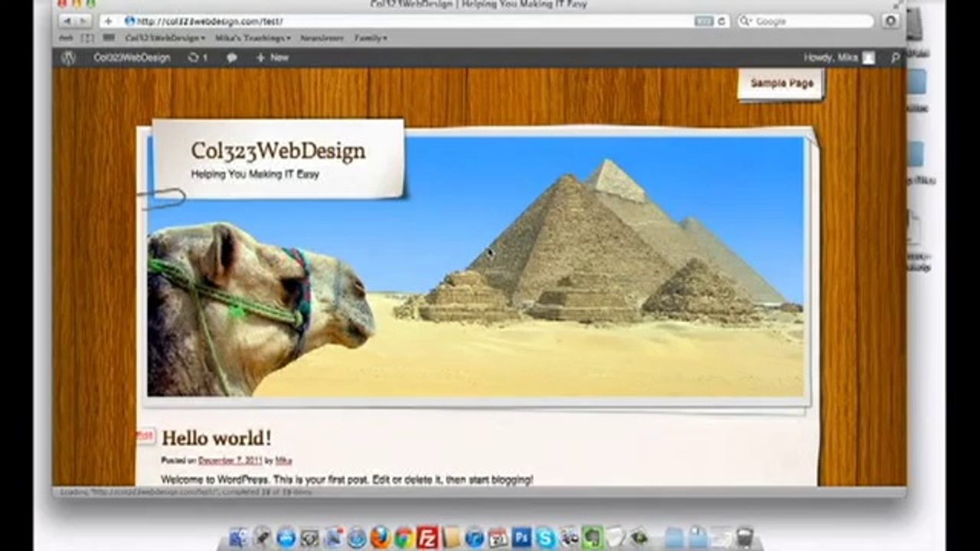This screenshot has height=551, width=980.
Task: Click the plus add-bookmark button beside address bar
Action: 108,21
